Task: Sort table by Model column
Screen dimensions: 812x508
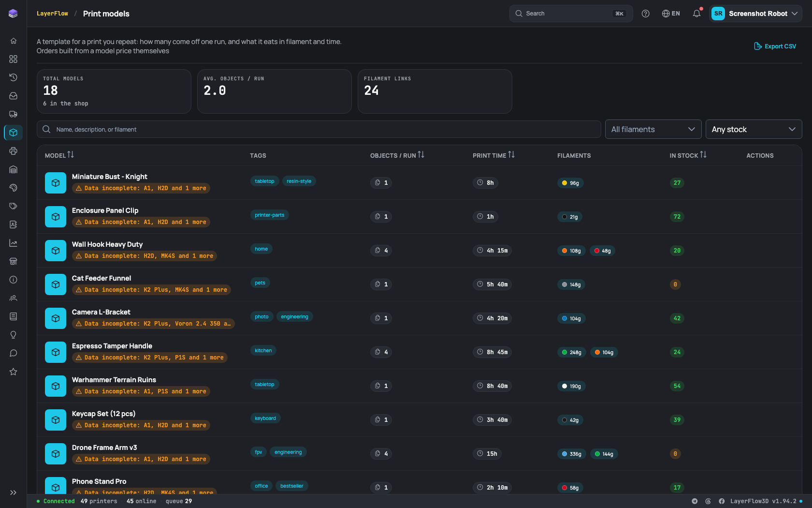Action: [x=59, y=155]
